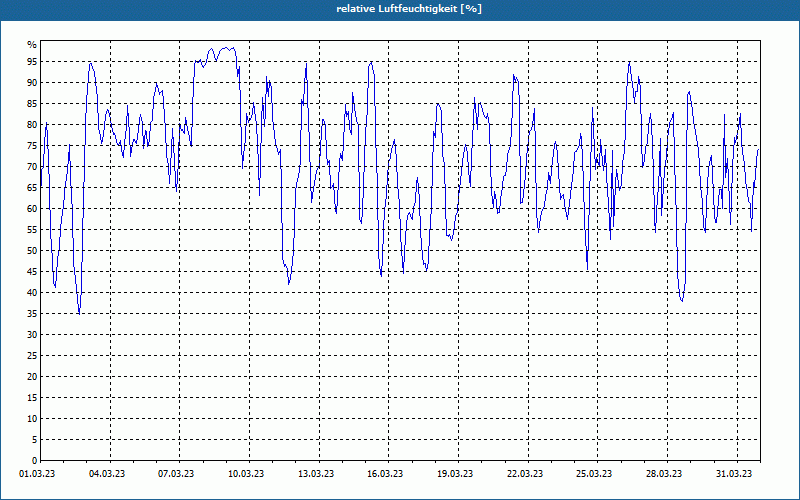Click the y-axis value '45'
This screenshot has height=500, width=800.
(x=32, y=271)
